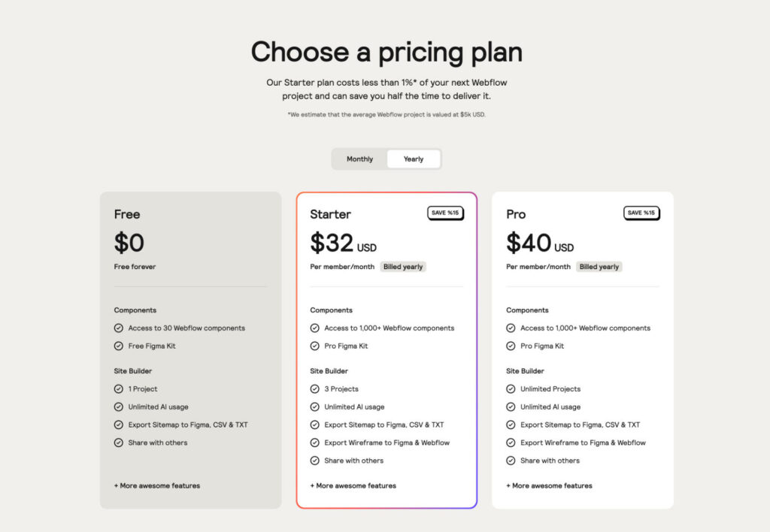The image size is (770, 532).
Task: Click the checkmark beside 3 Projects
Action: click(314, 388)
